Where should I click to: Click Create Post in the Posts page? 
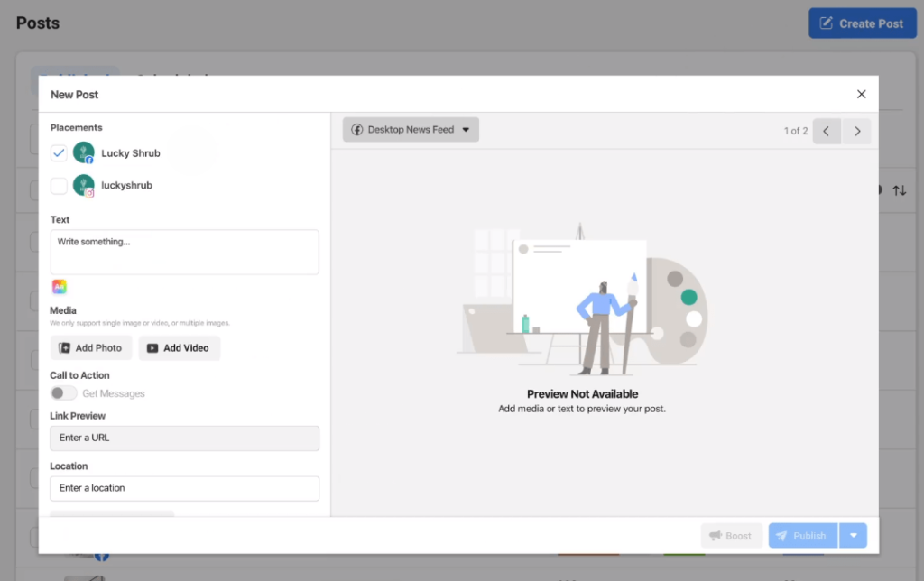point(862,23)
